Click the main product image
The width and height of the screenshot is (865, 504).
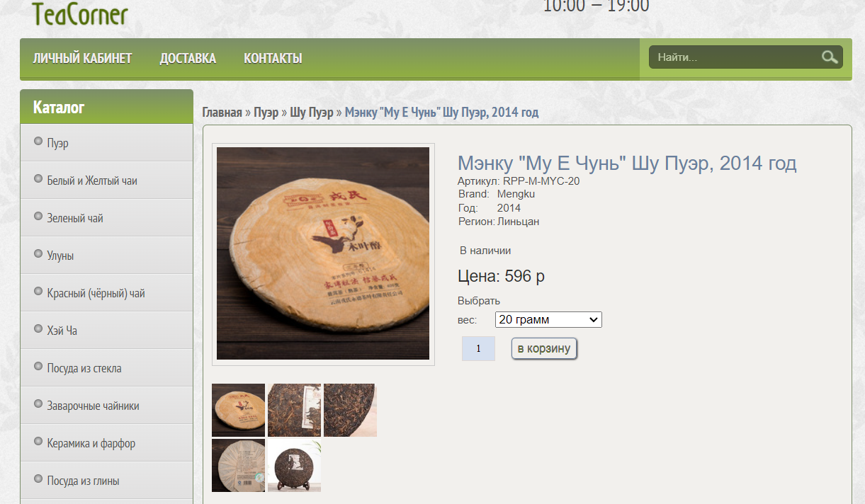[323, 253]
